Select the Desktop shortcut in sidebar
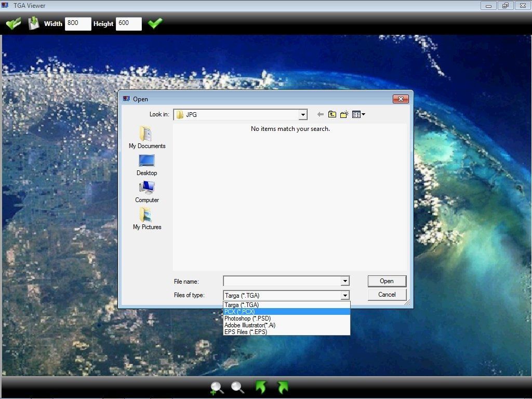The height and width of the screenshot is (399, 532). tap(147, 162)
